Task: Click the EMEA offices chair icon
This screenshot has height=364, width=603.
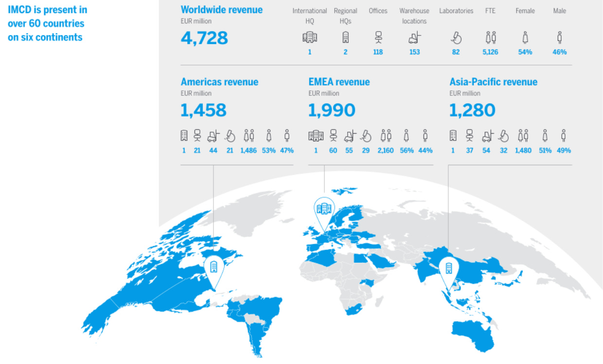Action: click(x=333, y=135)
